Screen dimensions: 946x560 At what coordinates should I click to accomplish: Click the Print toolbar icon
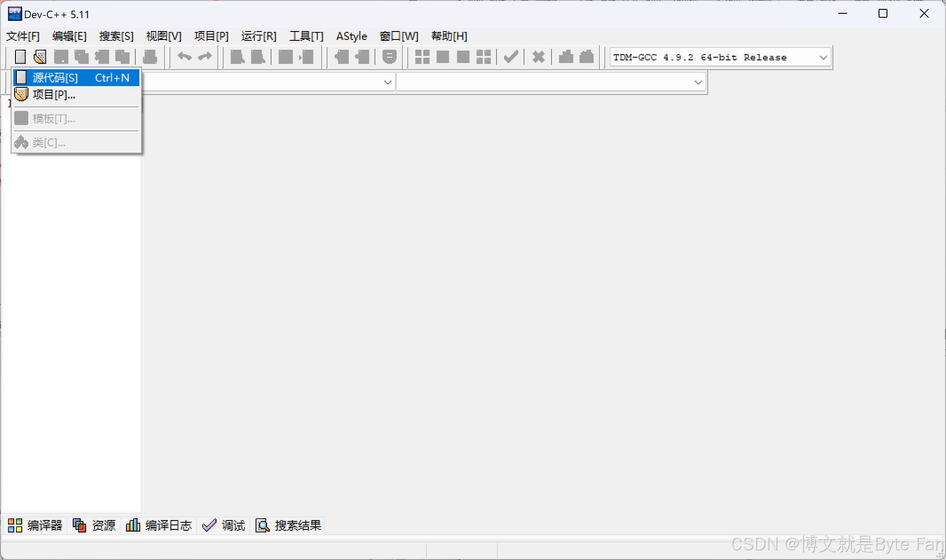click(150, 57)
